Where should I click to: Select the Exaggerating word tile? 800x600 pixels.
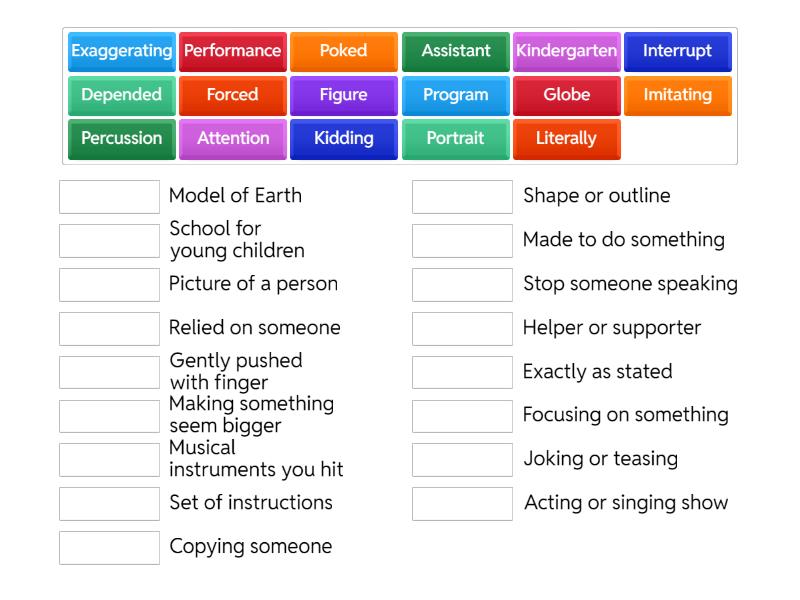pos(122,51)
